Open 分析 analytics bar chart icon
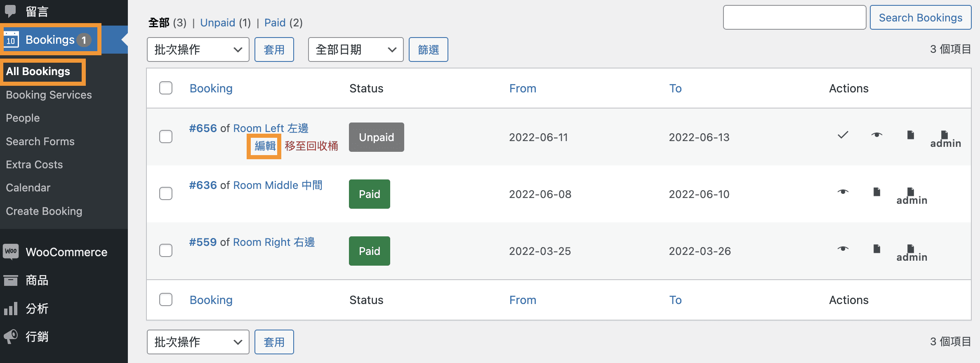The width and height of the screenshot is (980, 363). tap(11, 309)
